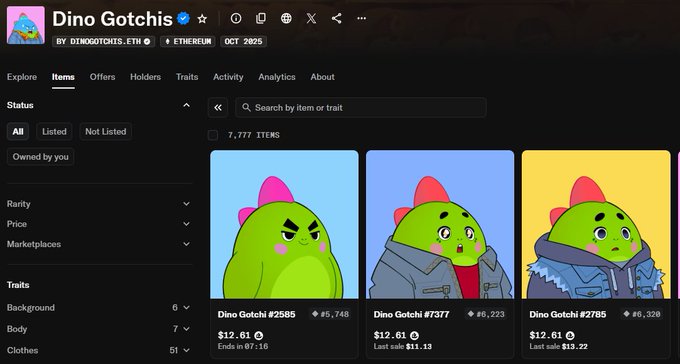Expand the Clothes trait filter
680x364 pixels.
pos(99,350)
